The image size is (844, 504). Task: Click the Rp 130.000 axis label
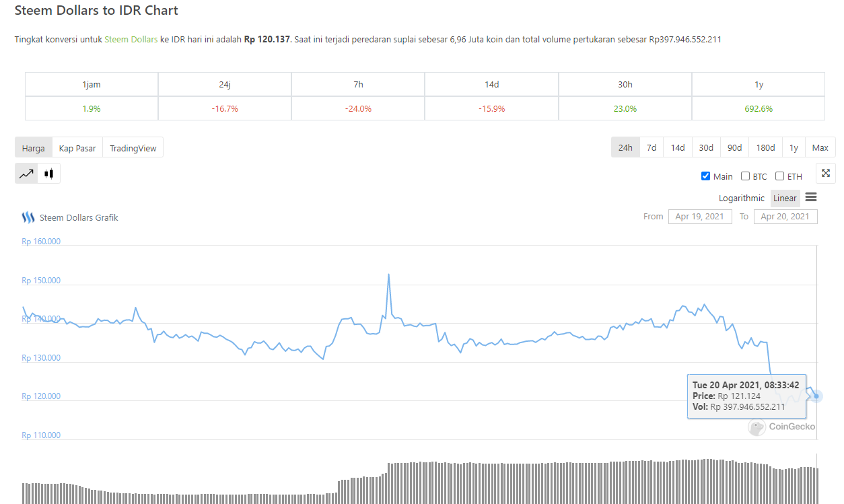41,358
